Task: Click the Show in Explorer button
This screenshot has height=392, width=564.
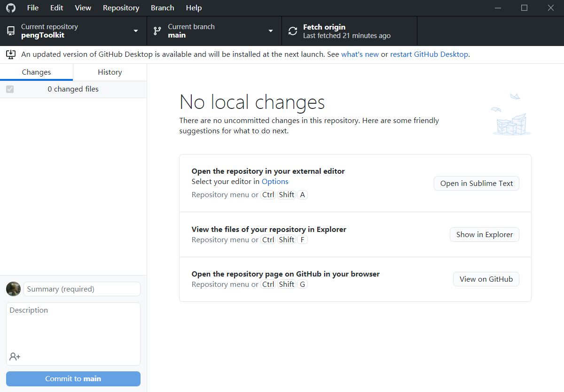Action: coord(484,235)
